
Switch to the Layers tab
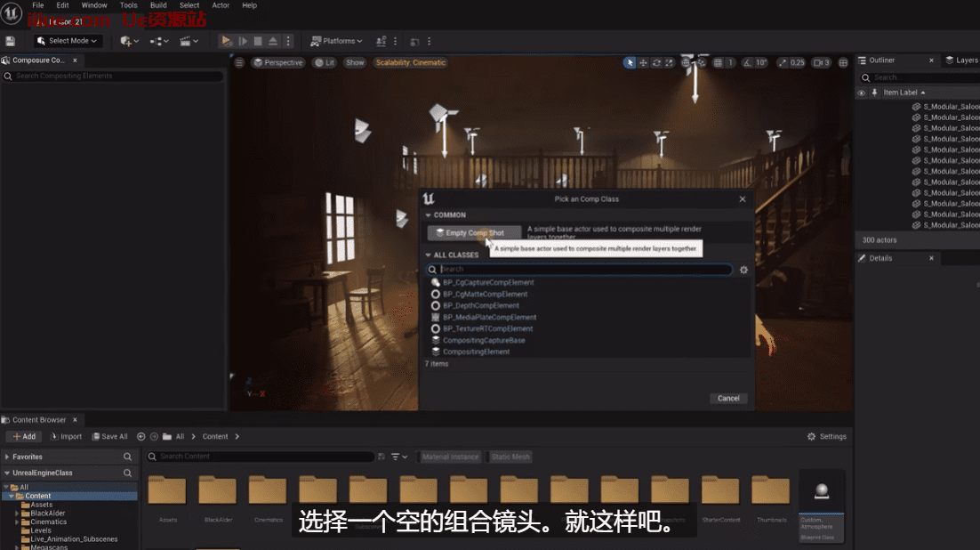point(966,61)
